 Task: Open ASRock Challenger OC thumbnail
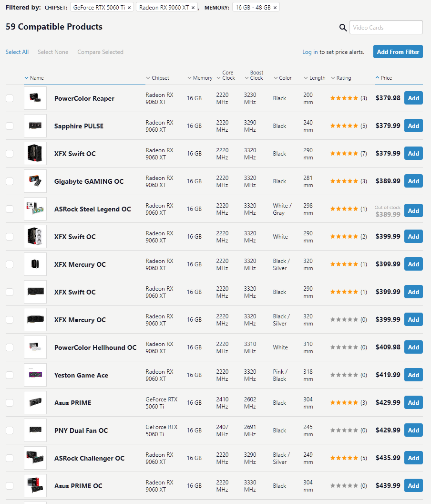[x=35, y=458]
